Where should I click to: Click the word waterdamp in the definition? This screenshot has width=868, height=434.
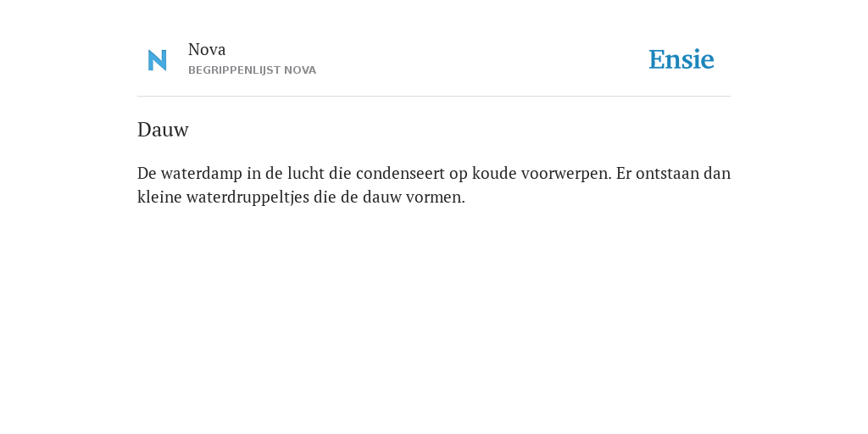(x=202, y=174)
